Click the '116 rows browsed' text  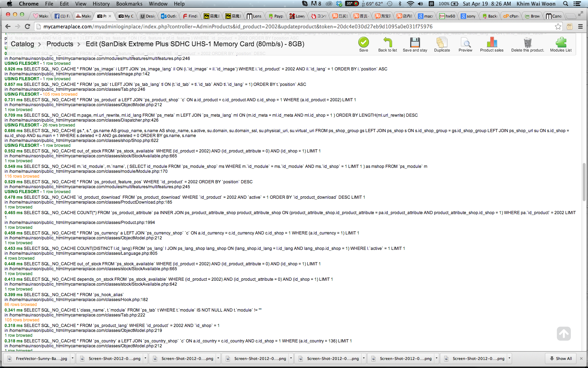pyautogui.click(x=22, y=176)
